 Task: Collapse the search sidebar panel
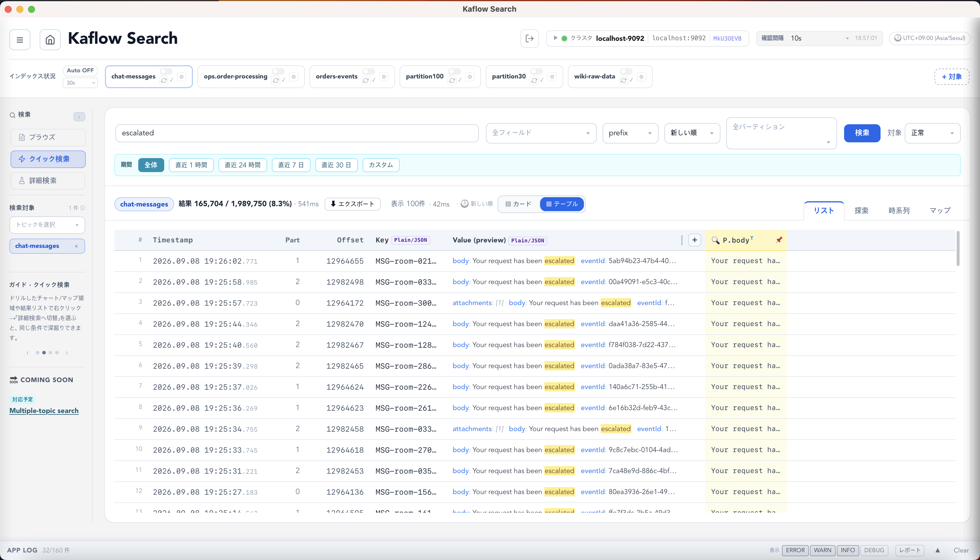(79, 117)
